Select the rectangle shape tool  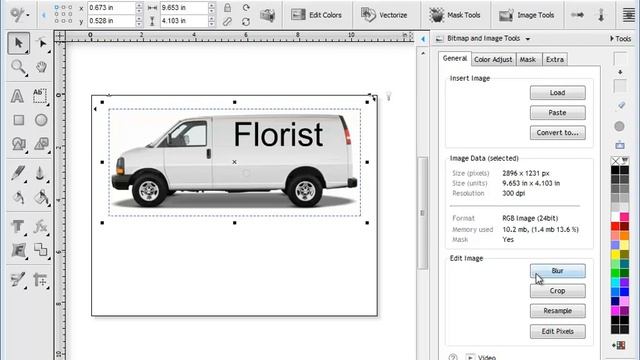(18, 120)
